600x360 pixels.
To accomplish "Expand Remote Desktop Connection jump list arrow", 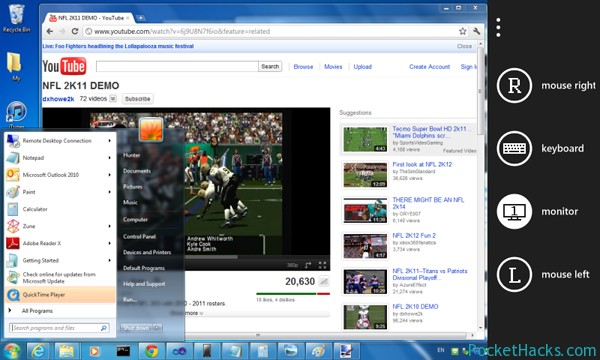I will coord(109,140).
